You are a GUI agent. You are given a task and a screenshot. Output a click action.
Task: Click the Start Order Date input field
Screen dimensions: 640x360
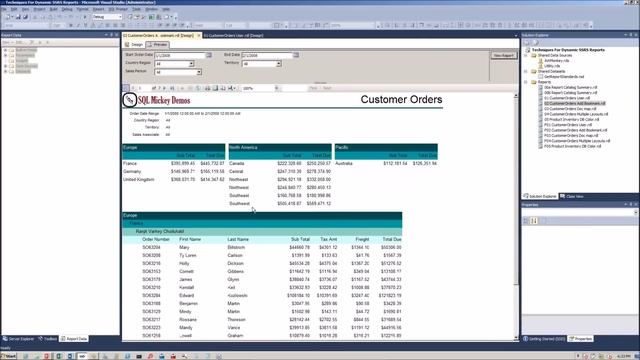coord(180,55)
